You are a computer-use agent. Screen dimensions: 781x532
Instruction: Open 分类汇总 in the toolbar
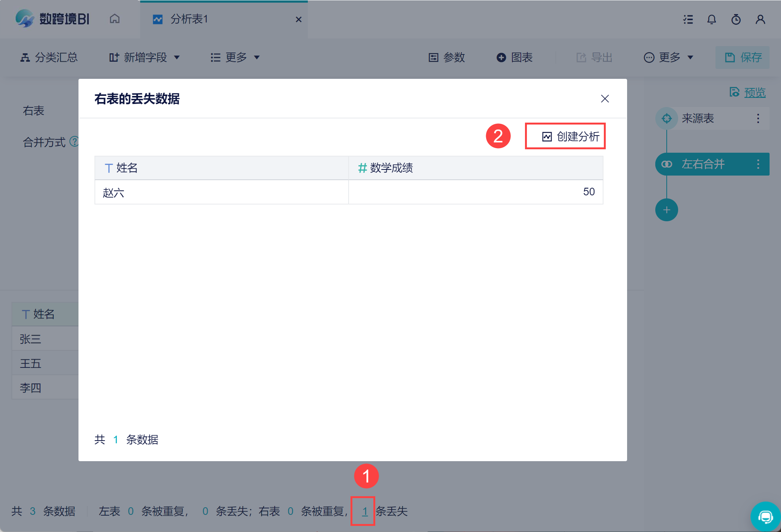point(49,58)
